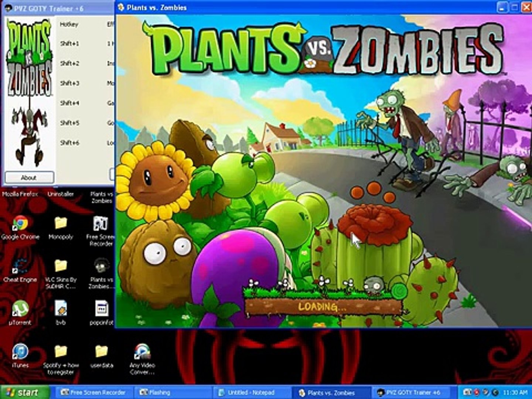Click the Shift+4 hotkey row
The image size is (532, 399).
(x=69, y=103)
